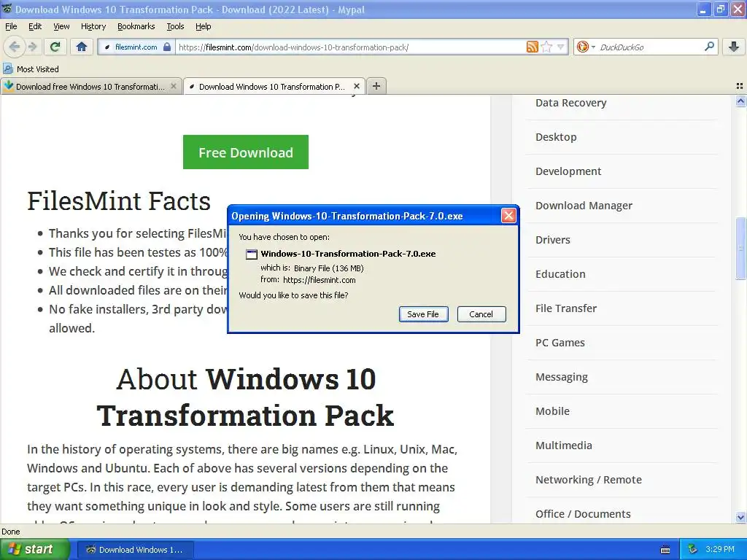
Task: Open the Bookmarks menu
Action: pyautogui.click(x=136, y=26)
